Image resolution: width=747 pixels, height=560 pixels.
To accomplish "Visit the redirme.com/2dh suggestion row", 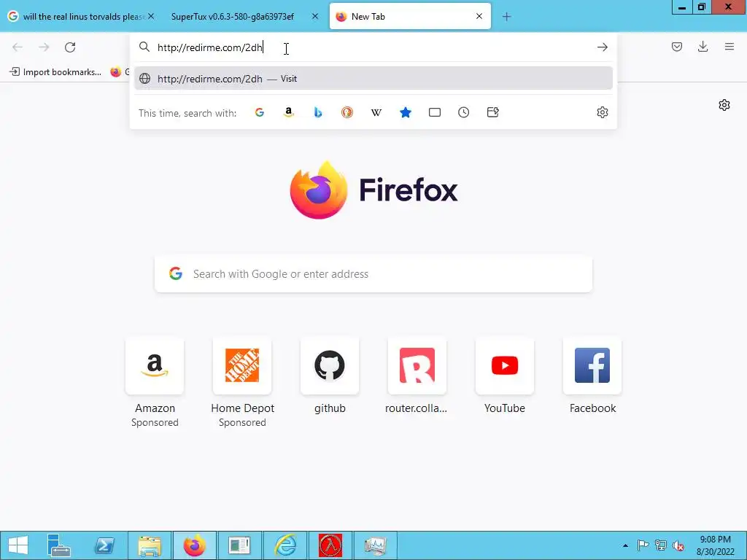I will coord(373,79).
